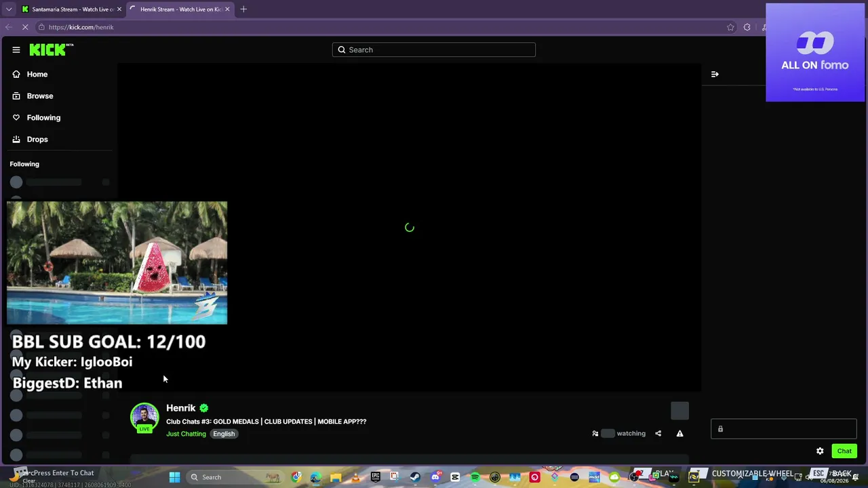The height and width of the screenshot is (488, 868).
Task: Open Chrome from the taskbar
Action: click(x=296, y=477)
